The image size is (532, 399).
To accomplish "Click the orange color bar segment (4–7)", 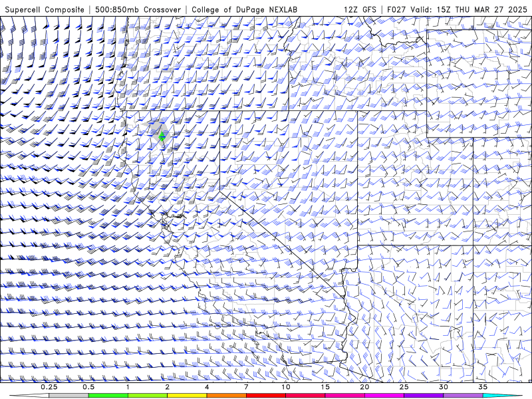I will pos(226,396).
